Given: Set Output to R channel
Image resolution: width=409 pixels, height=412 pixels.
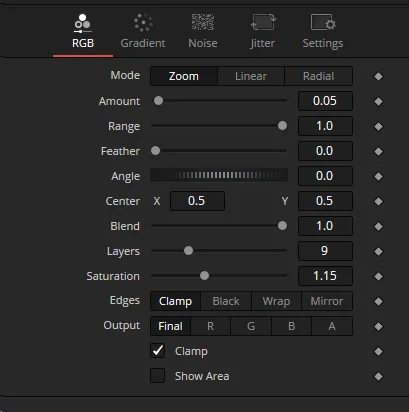Looking at the screenshot, I should pos(210,326).
